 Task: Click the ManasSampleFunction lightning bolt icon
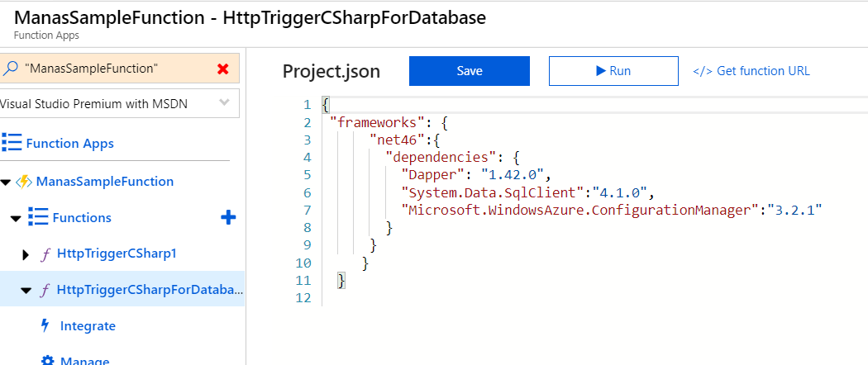(23, 182)
